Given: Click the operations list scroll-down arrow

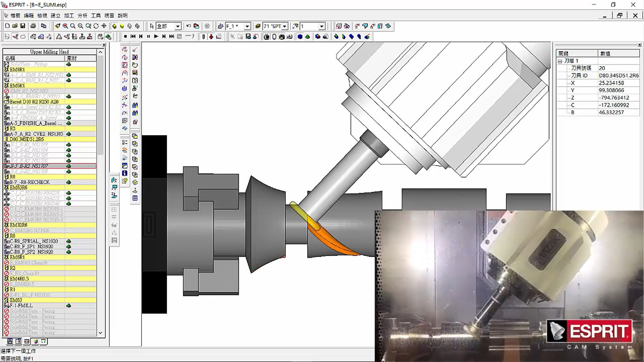Looking at the screenshot, I should pos(100,333).
